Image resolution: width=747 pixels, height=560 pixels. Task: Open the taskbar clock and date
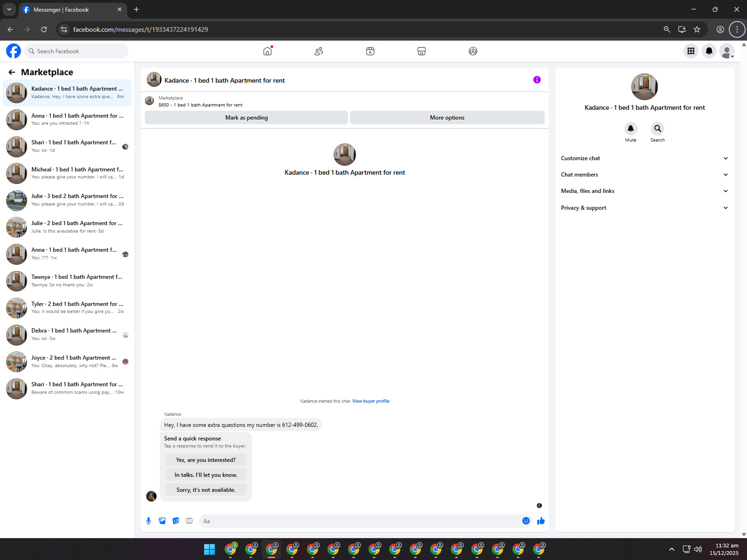[724, 549]
